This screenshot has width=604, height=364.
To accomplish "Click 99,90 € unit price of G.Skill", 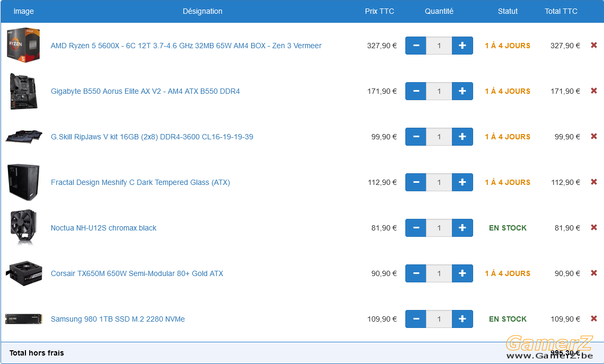I will (384, 137).
